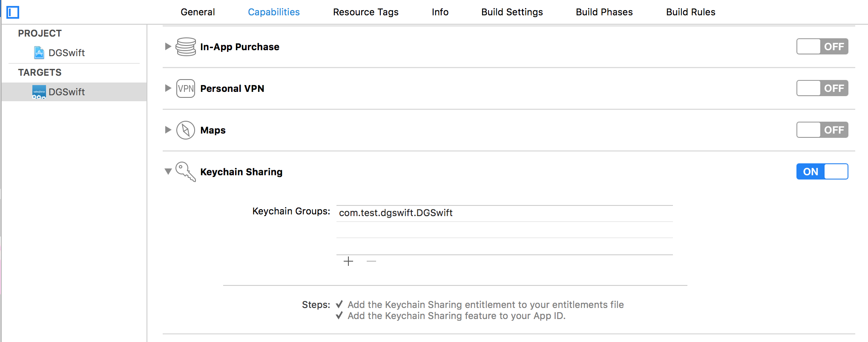The width and height of the screenshot is (868, 342).
Task: Click the Keychain Groups label
Action: click(x=291, y=211)
